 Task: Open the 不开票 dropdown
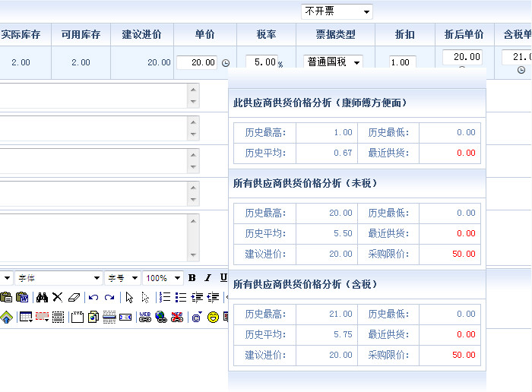click(x=337, y=11)
